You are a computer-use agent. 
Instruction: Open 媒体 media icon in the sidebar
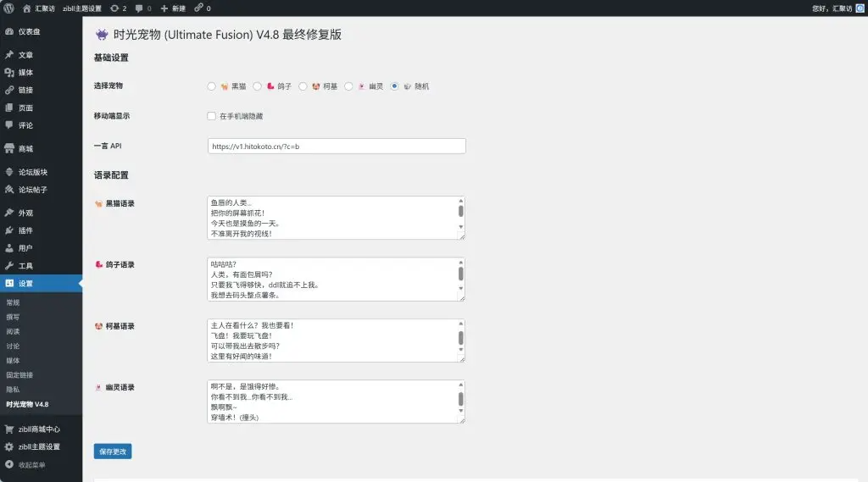9,73
